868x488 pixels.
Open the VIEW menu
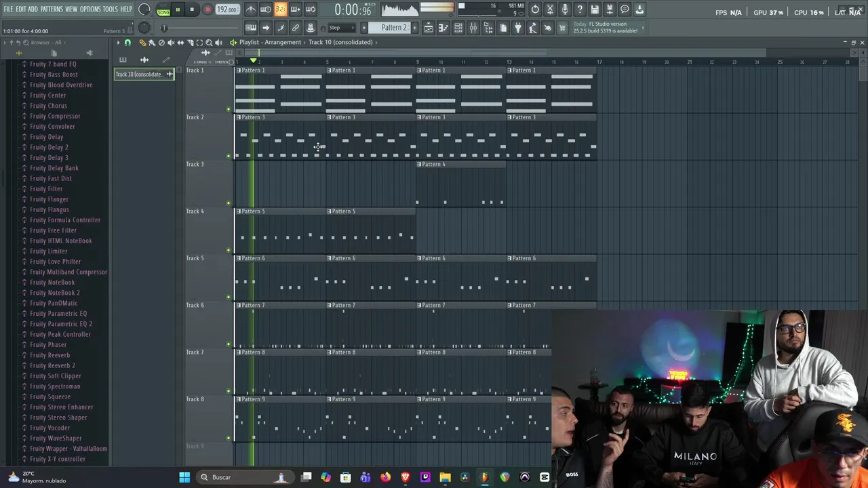coord(71,9)
